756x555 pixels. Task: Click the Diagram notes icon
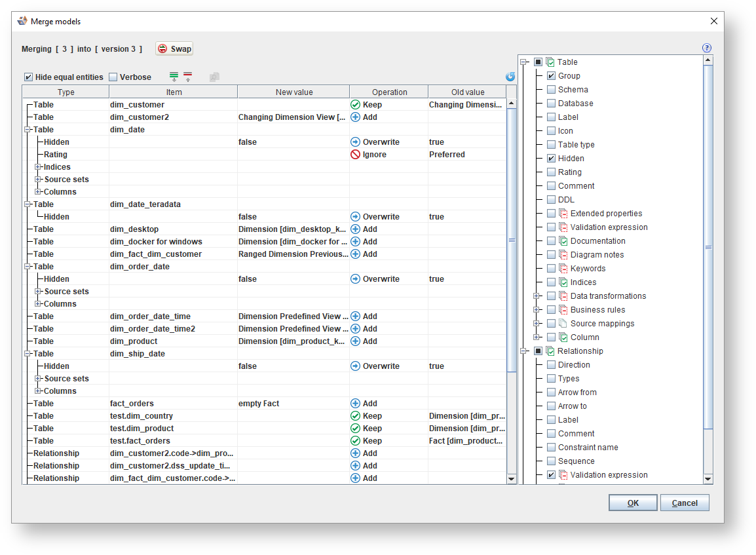point(563,255)
